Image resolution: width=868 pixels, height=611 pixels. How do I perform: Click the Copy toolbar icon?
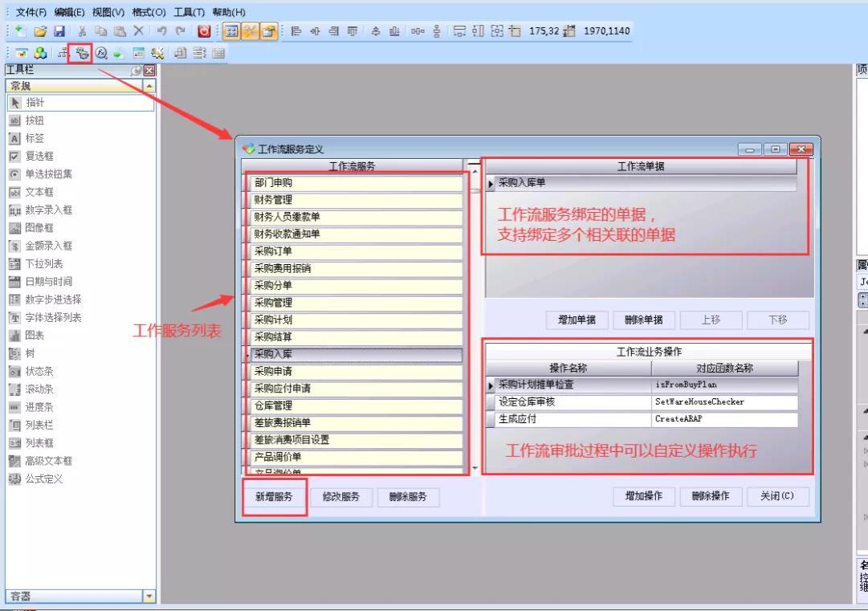tap(100, 31)
